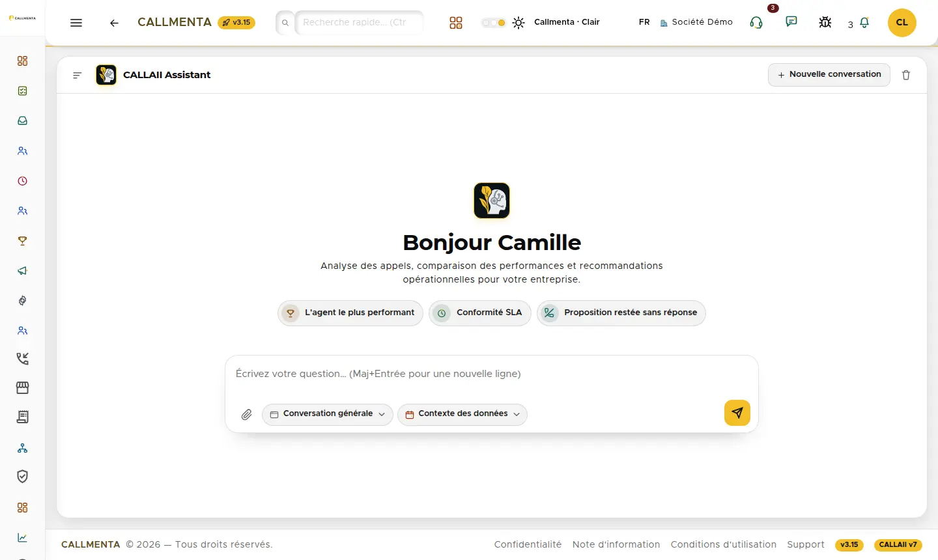Open the CL user avatar menu

click(x=902, y=22)
